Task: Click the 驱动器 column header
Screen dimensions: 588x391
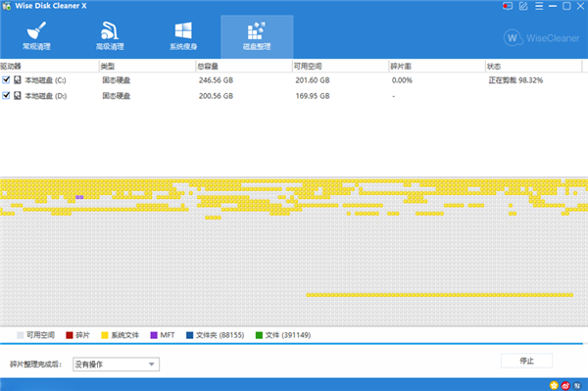Action: tap(49, 67)
